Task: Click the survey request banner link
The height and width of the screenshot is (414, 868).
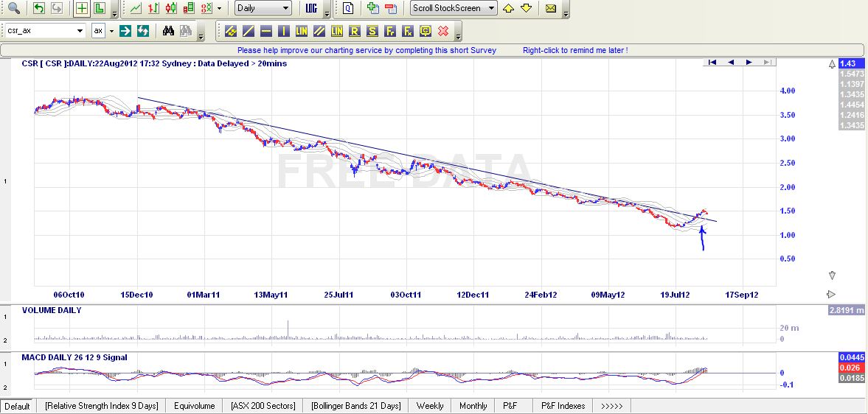Action: (367, 50)
